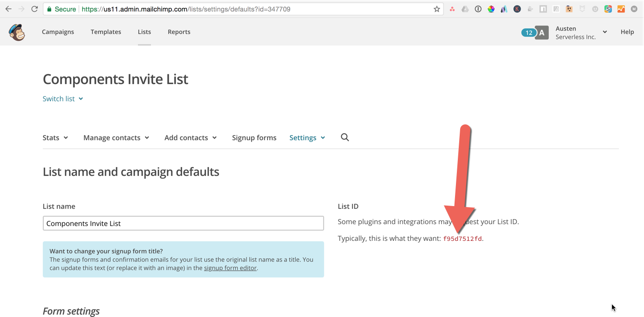Click the green Secure padlock indicator

62,9
